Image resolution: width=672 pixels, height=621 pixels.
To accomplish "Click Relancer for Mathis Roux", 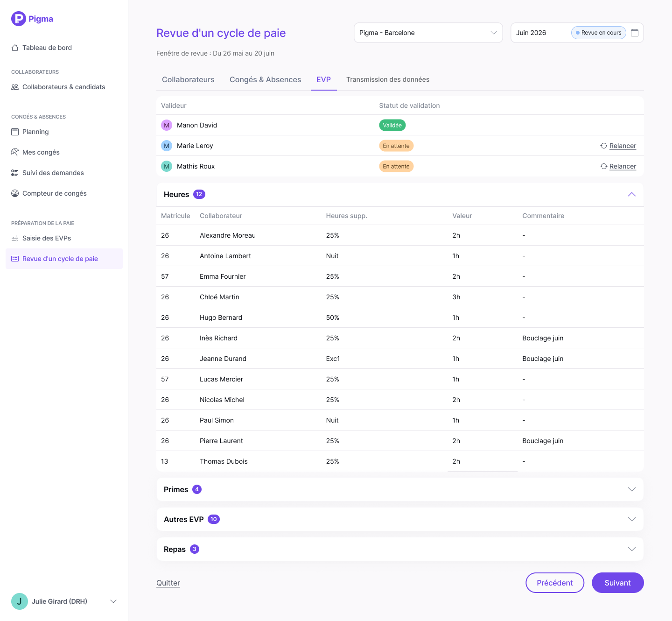I will point(623,166).
